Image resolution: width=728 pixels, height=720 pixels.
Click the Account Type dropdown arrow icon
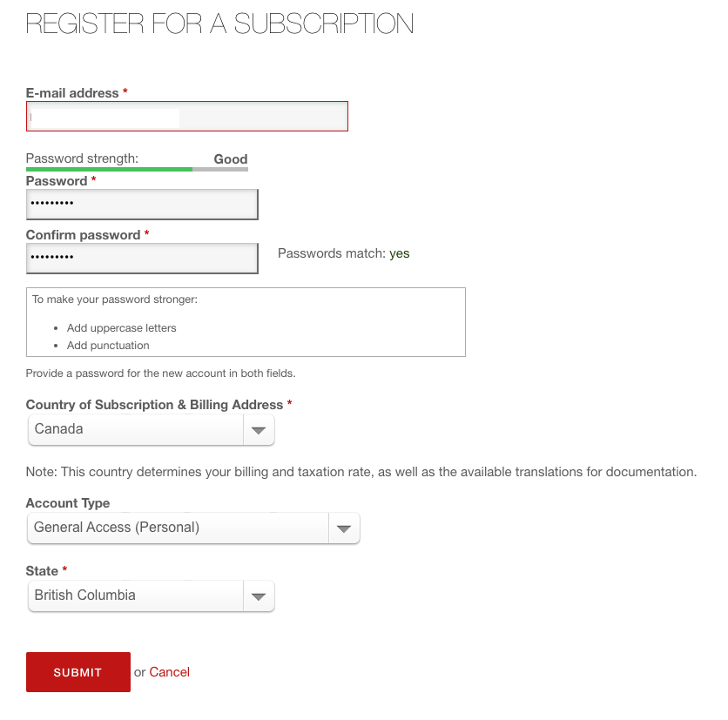[343, 528]
